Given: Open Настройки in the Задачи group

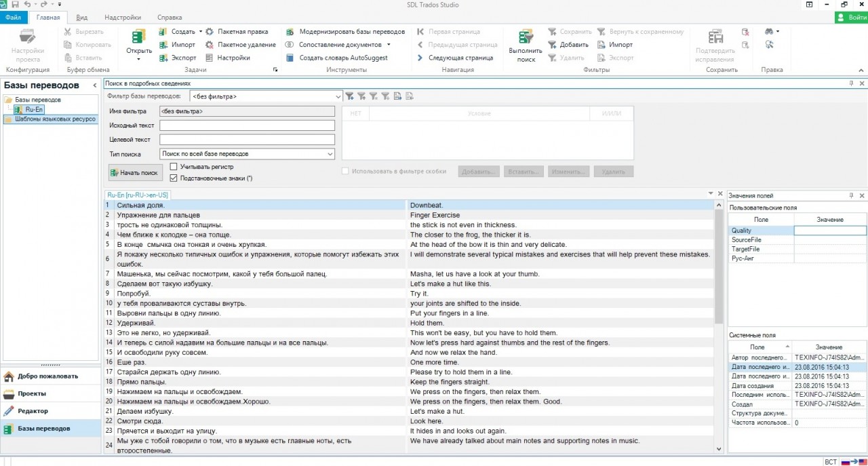Looking at the screenshot, I should (227, 58).
